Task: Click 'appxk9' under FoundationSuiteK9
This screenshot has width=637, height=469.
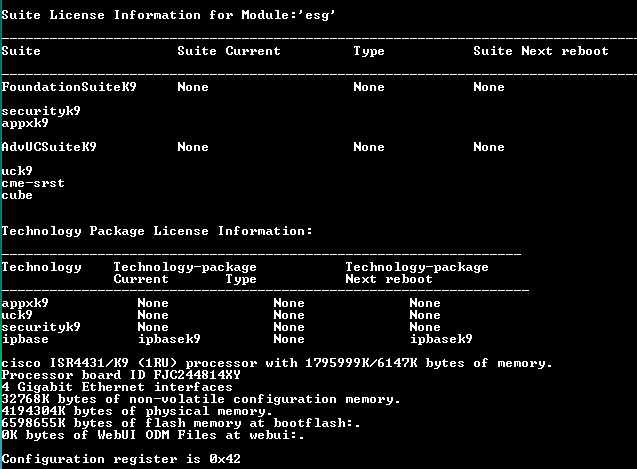Action: [25, 123]
